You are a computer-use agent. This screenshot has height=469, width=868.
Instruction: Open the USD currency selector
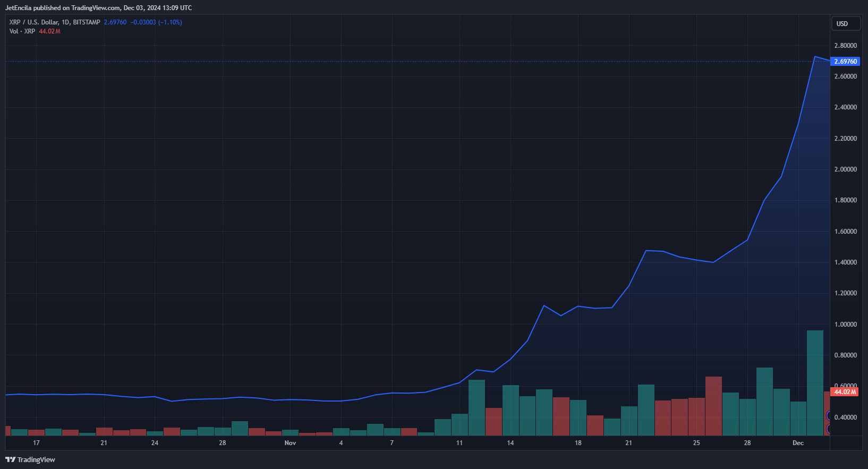[846, 23]
